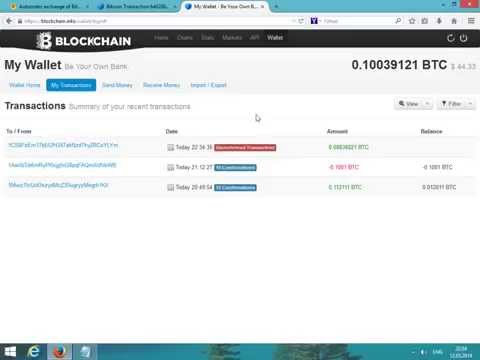Bookmark this page with the star icon
This screenshot has width=480, height=360.
pos(412,21)
